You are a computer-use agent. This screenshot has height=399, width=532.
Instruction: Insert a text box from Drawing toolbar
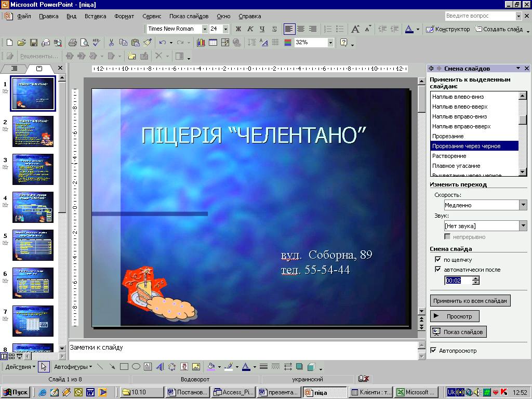148,366
